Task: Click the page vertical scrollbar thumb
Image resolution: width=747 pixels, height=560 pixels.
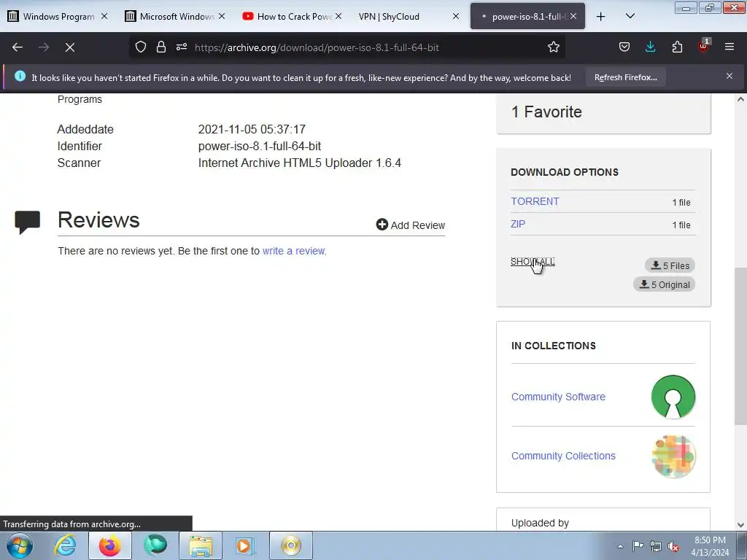Action: (x=740, y=345)
